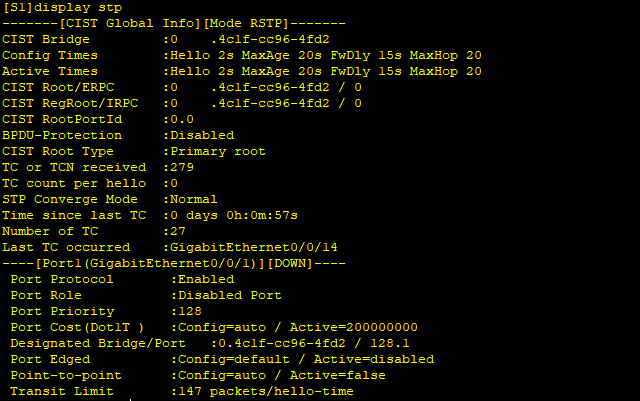Screen dimensions: 640x401
Task: Click the GigabitEthernet0/0/14 last TC text
Action: (254, 247)
